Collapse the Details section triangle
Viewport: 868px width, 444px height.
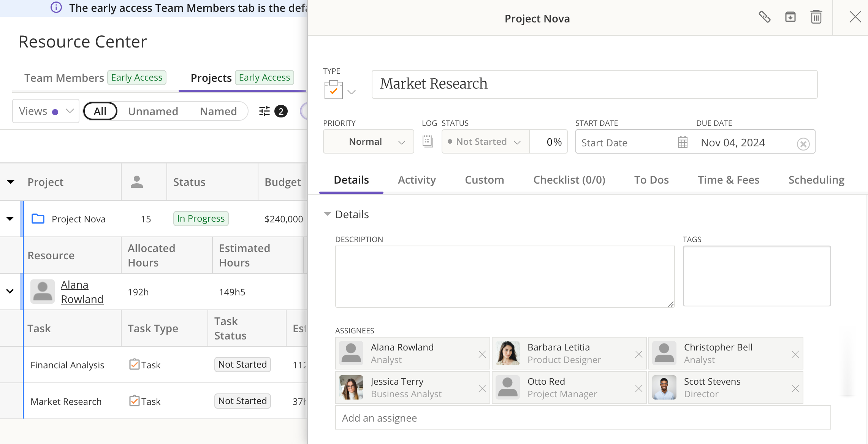coord(327,214)
